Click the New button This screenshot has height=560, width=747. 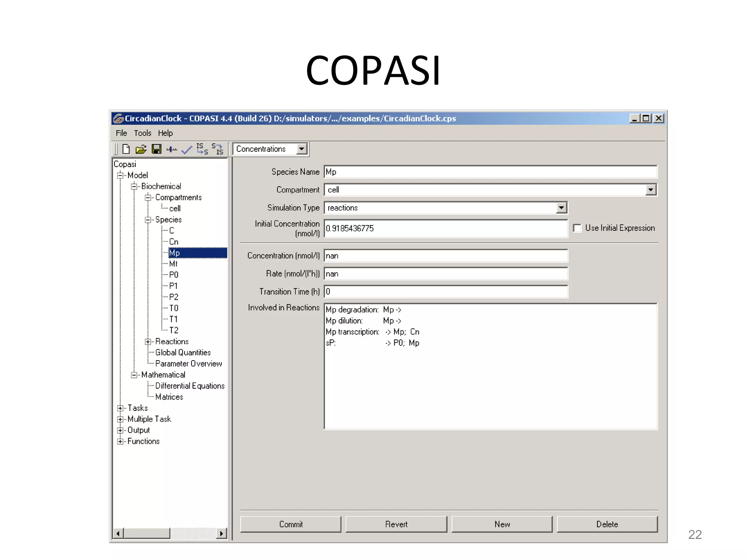coord(502,524)
